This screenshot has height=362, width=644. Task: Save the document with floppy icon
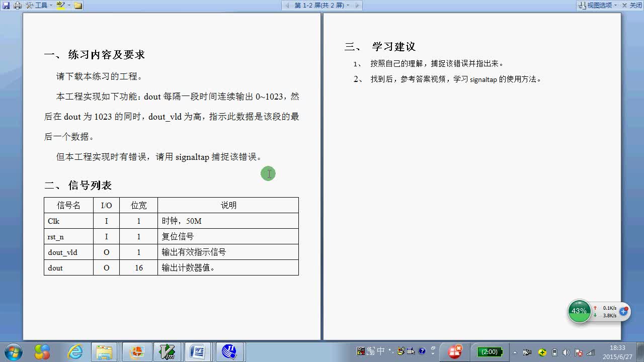pos(6,5)
